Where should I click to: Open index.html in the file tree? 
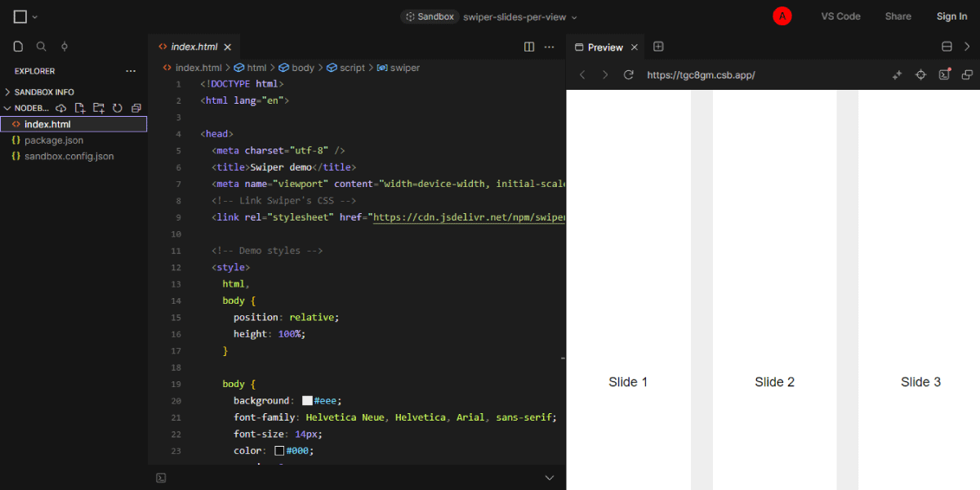[x=73, y=124]
